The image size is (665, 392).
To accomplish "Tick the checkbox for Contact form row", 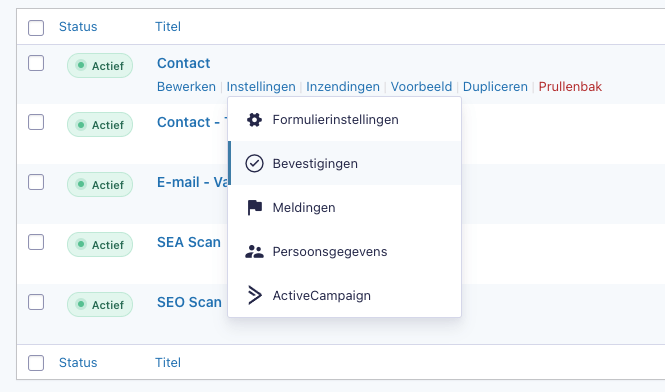I will point(36,63).
